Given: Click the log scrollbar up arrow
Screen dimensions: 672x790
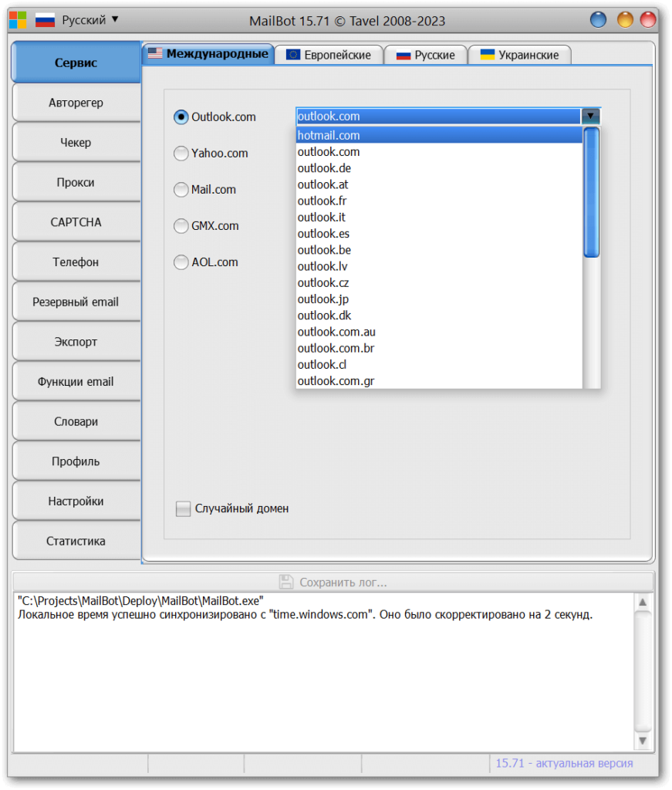Looking at the screenshot, I should click(643, 603).
